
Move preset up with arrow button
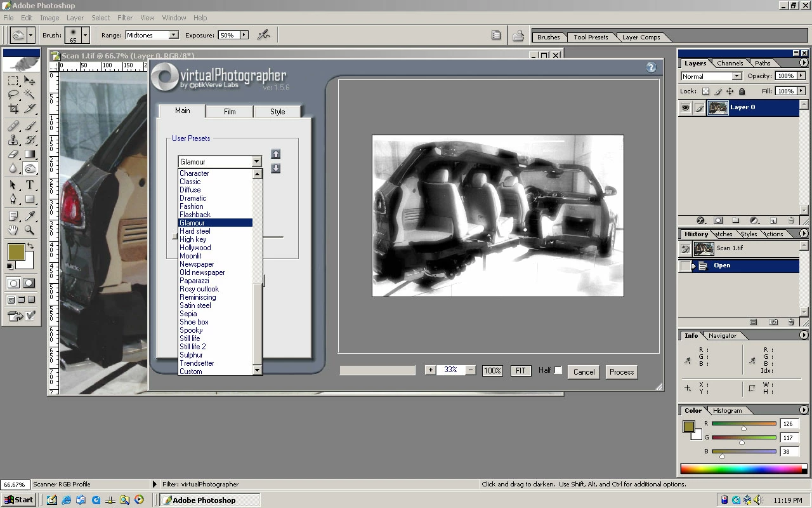(275, 154)
